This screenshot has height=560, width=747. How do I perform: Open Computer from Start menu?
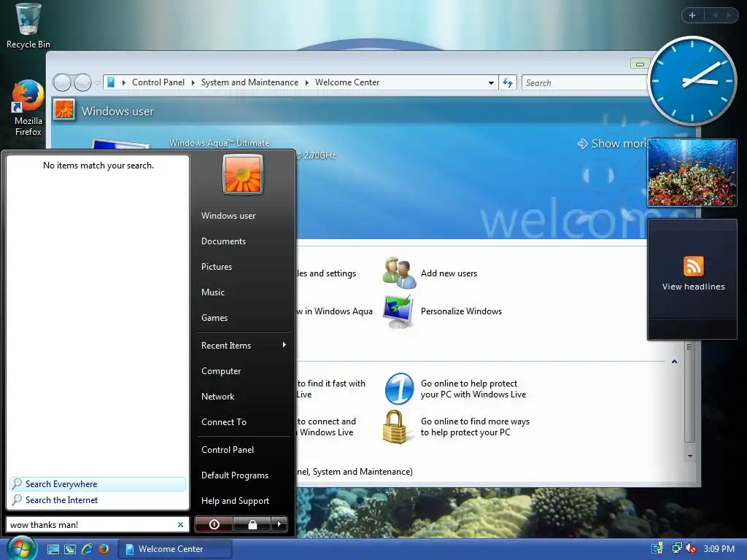click(x=220, y=371)
